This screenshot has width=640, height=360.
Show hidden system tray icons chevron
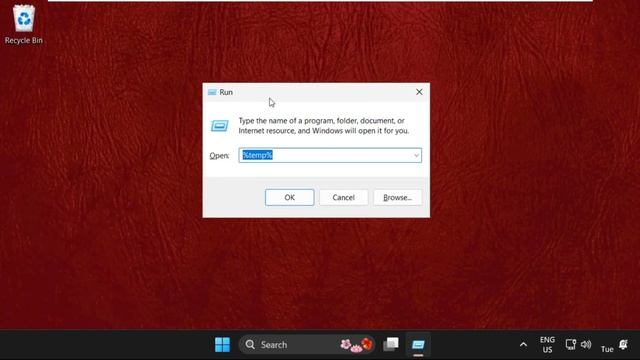tap(523, 345)
